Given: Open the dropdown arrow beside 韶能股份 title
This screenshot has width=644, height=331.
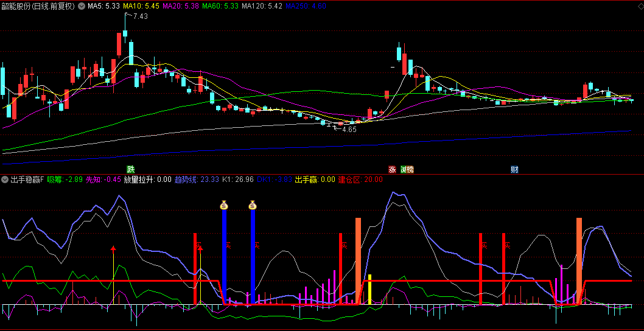Looking at the screenshot, I should point(82,6).
